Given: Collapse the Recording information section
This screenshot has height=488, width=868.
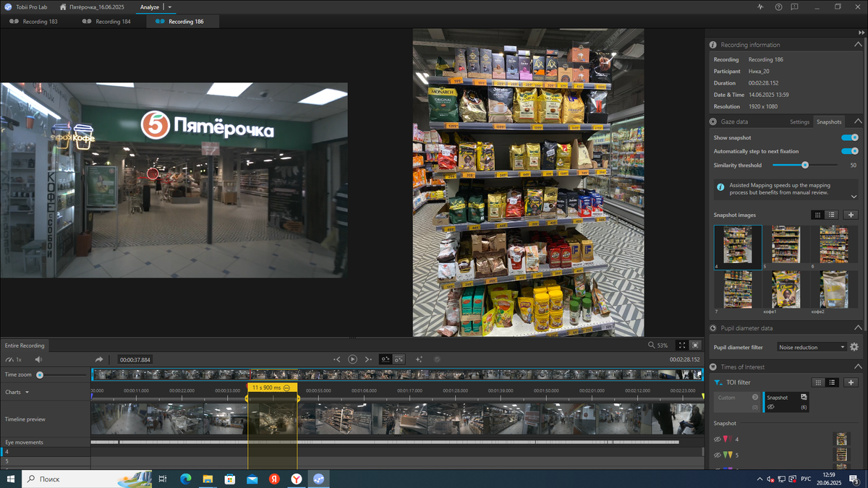Looking at the screenshot, I should [x=858, y=45].
